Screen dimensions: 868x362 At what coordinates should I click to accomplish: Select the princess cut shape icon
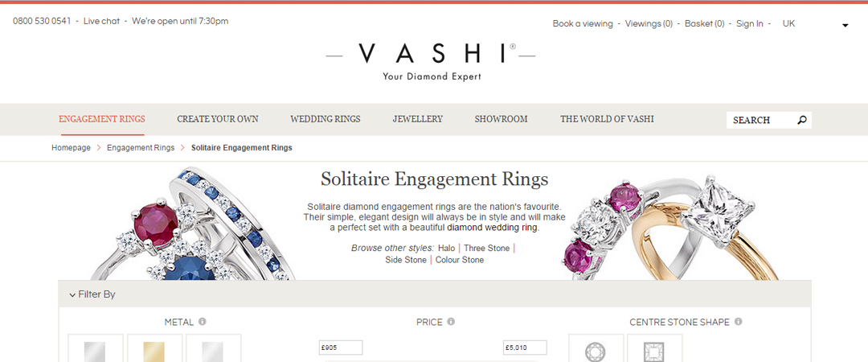coord(655,348)
